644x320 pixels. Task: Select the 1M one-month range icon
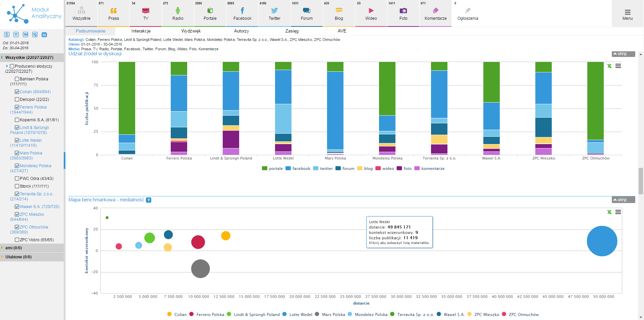(25, 35)
